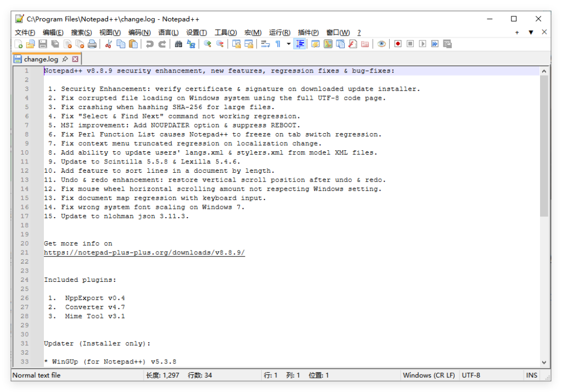Open the 视图(V) menu
This screenshot has height=392, width=562.
pos(110,32)
